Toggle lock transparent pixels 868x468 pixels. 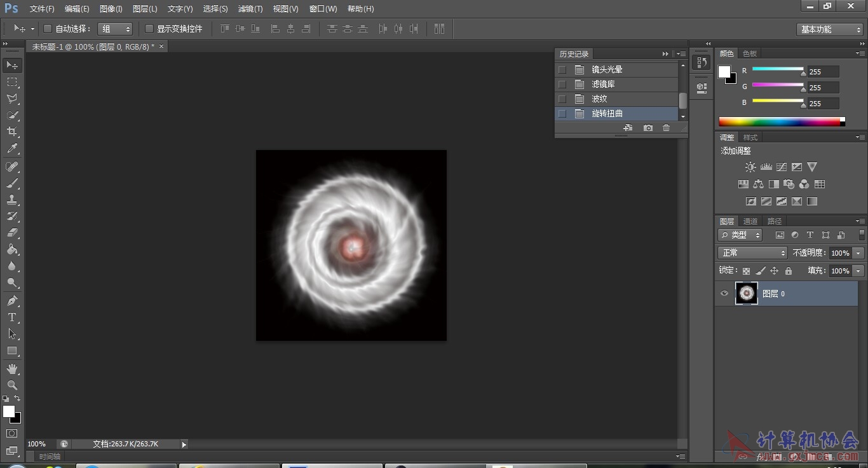coord(746,271)
